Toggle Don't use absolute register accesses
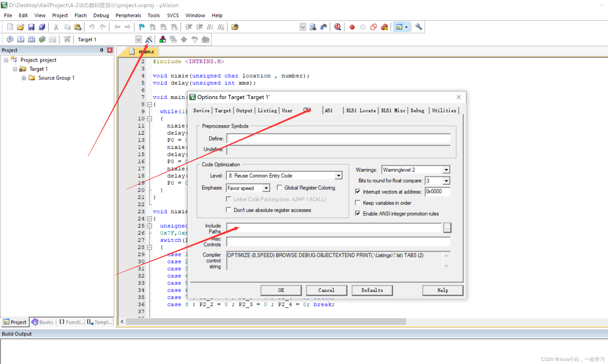Screen dimensions: 608x364 click(229, 210)
